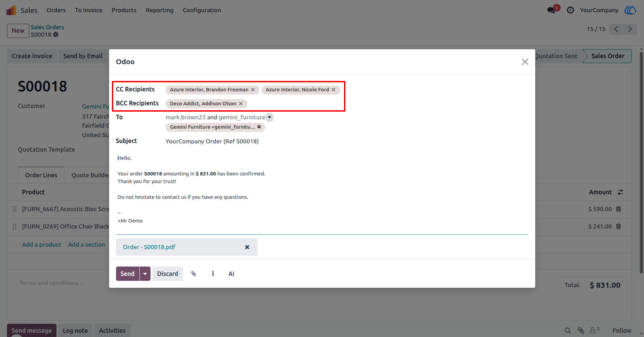The image size is (644, 337).
Task: Open the Send button dropdown arrow
Action: [145, 274]
